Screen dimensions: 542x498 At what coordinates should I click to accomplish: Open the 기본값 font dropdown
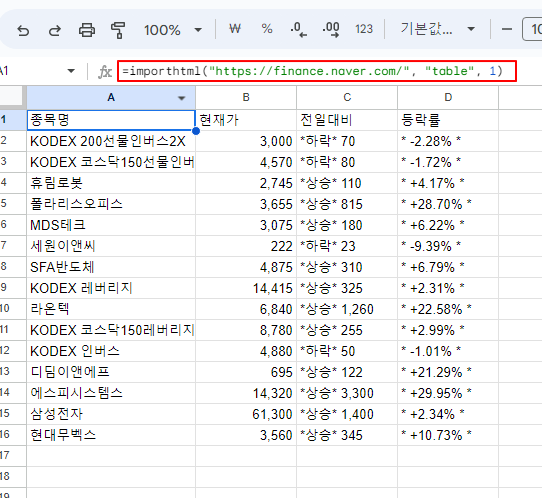(x=438, y=29)
